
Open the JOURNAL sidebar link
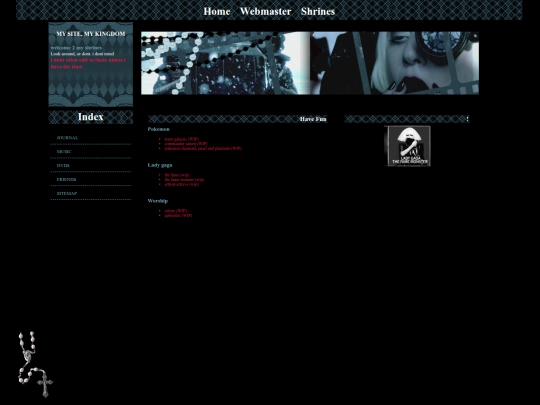coord(67,138)
